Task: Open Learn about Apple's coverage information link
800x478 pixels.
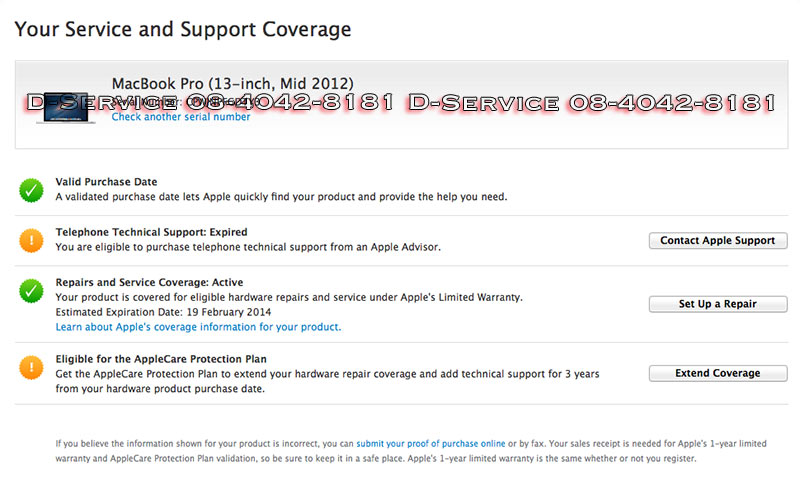Action: [198, 327]
